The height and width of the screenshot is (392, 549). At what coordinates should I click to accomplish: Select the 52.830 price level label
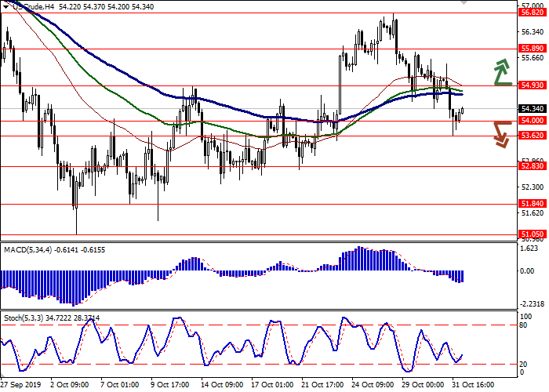point(531,166)
